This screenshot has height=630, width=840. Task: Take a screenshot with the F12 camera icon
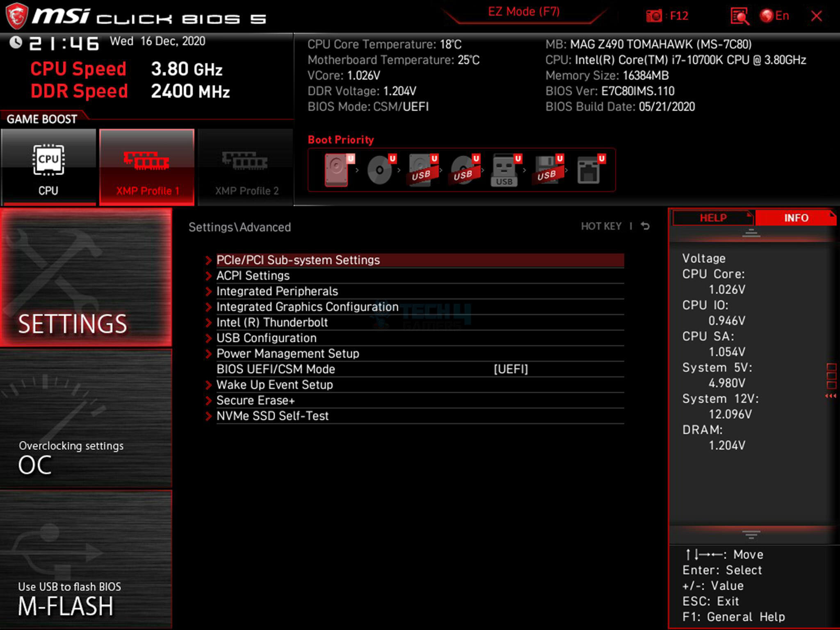point(654,16)
